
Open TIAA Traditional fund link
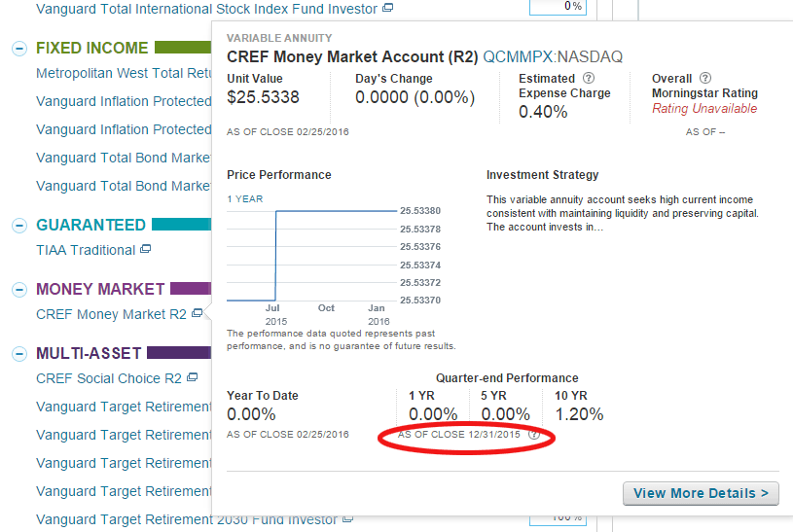(x=86, y=250)
